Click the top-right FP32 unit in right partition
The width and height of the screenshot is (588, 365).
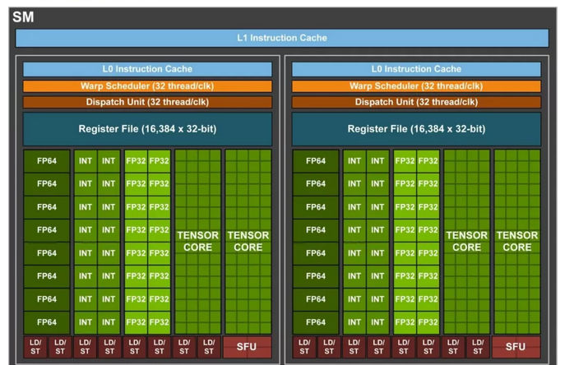[x=428, y=161]
